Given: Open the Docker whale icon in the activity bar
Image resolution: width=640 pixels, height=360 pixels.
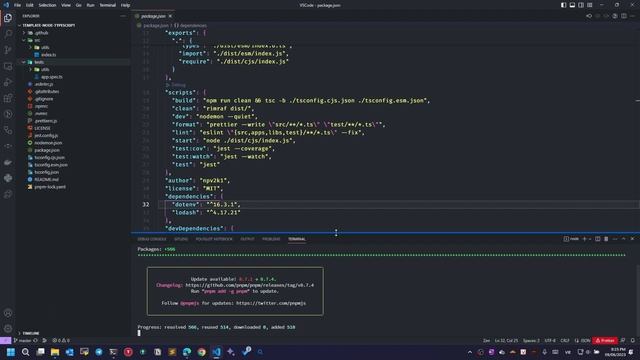Looking at the screenshot, I should pyautogui.click(x=8, y=162).
